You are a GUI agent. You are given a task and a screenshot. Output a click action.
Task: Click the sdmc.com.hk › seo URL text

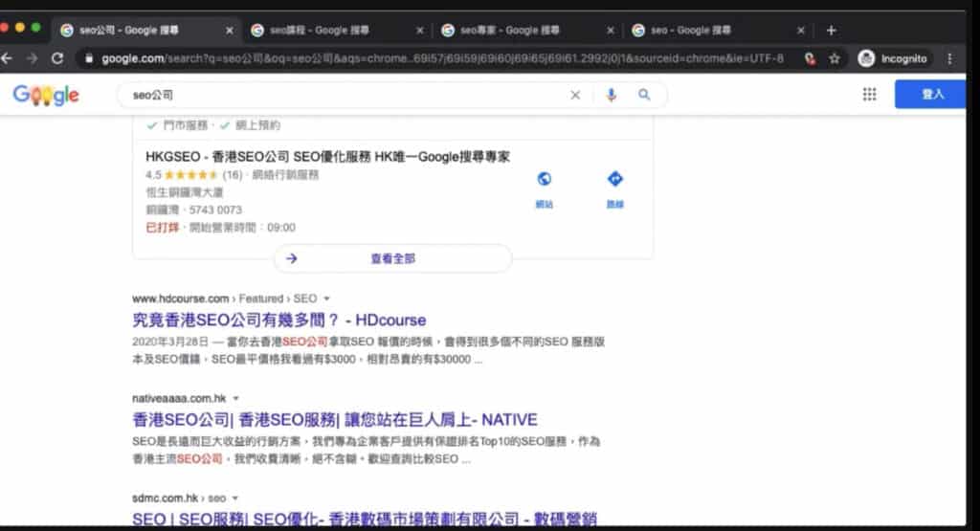click(179, 498)
